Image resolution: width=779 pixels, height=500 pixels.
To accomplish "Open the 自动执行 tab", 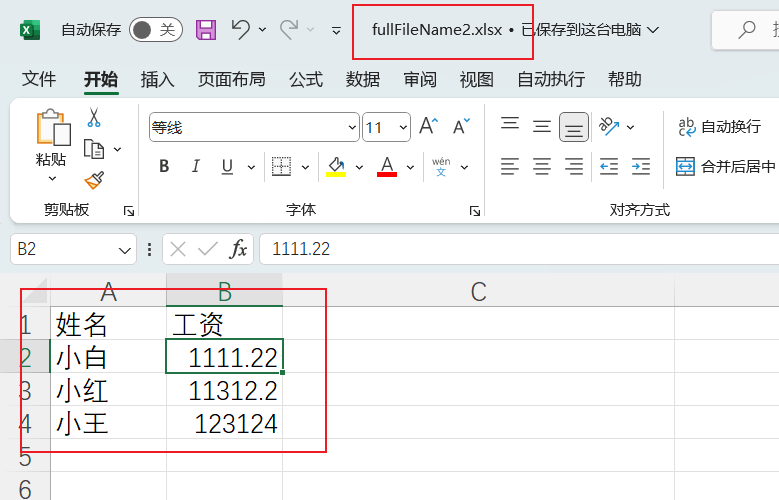I will tap(551, 79).
